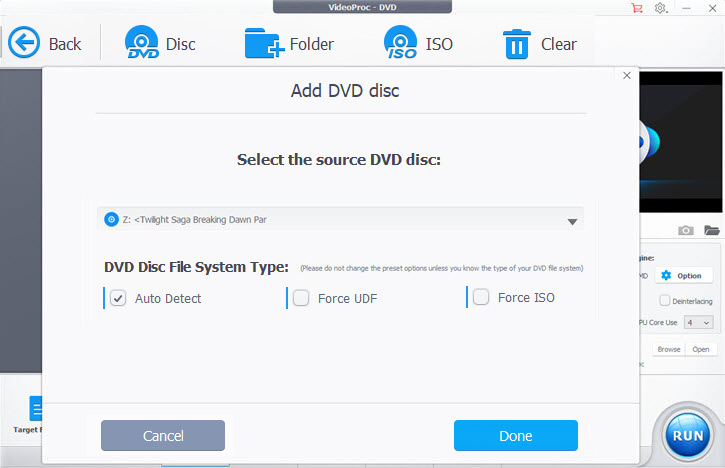Close the Add DVD disc dialog
Viewport: 725px width, 468px height.
627,75
